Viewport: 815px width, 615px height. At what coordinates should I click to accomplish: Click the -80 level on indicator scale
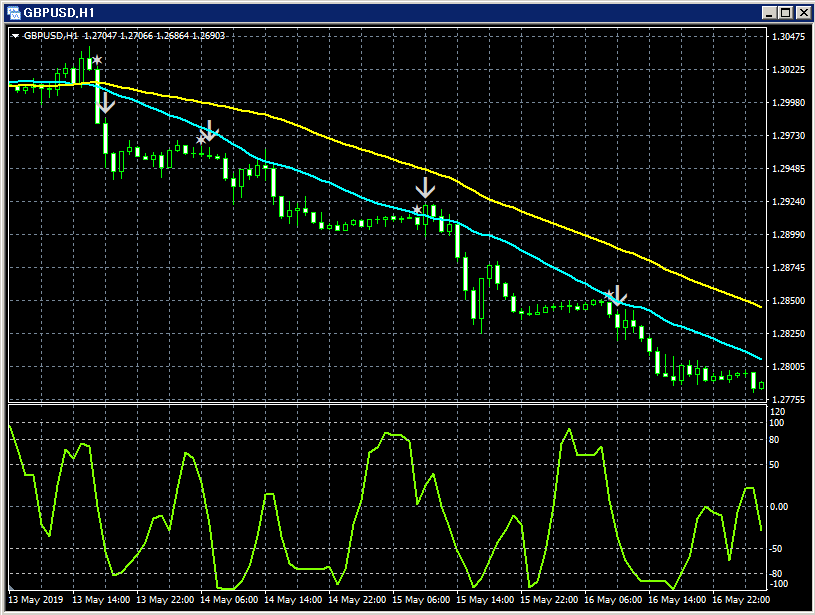pyautogui.click(x=777, y=574)
